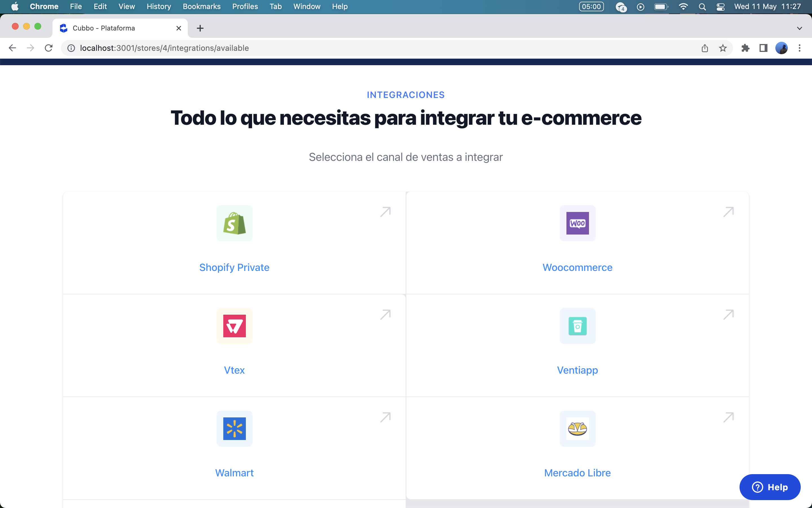Close the Cubbo - Plataforma tab
812x508 pixels.
pos(179,28)
